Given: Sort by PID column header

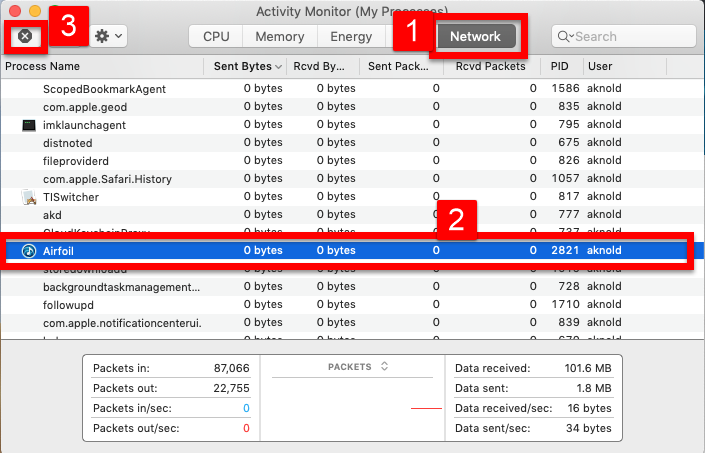Looking at the screenshot, I should click(x=559, y=67).
